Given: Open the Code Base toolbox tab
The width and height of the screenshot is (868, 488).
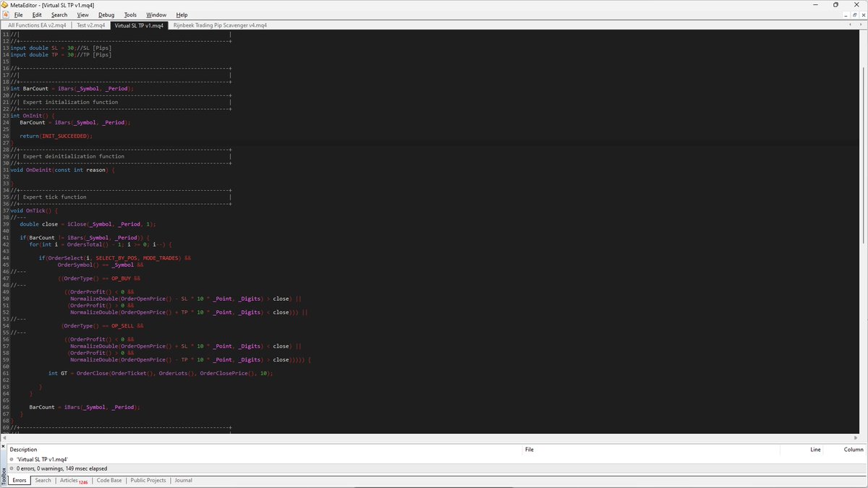Looking at the screenshot, I should pos(109,480).
